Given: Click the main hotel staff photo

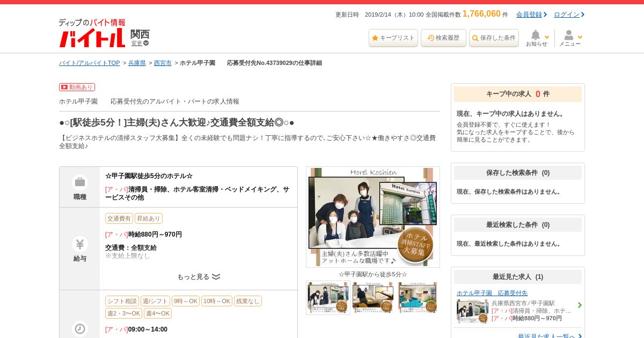Looking at the screenshot, I should (x=373, y=217).
